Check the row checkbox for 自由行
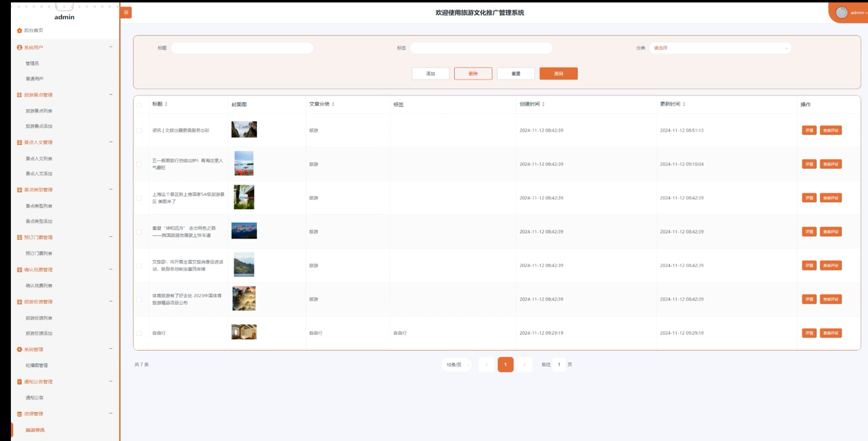The image size is (868, 441). (138, 333)
